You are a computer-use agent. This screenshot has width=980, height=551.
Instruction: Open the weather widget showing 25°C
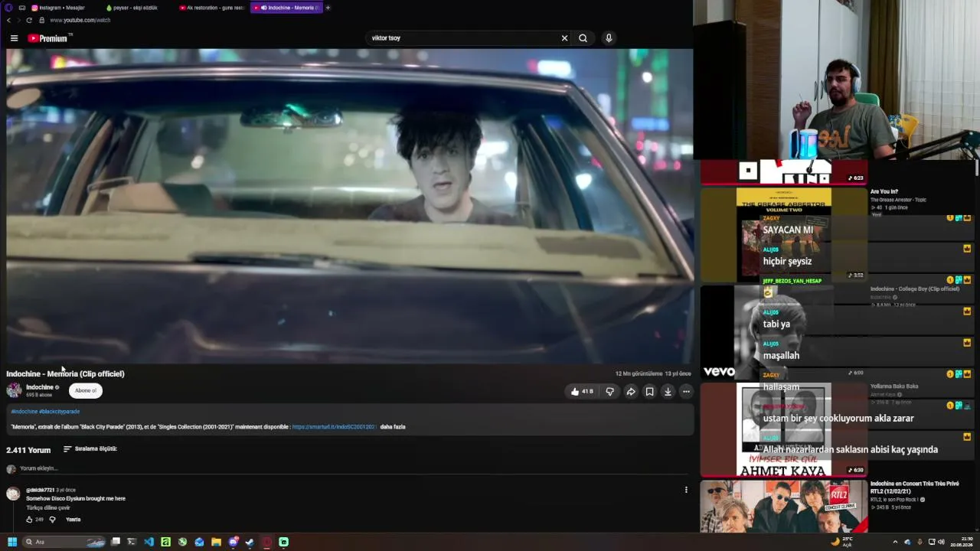point(841,541)
